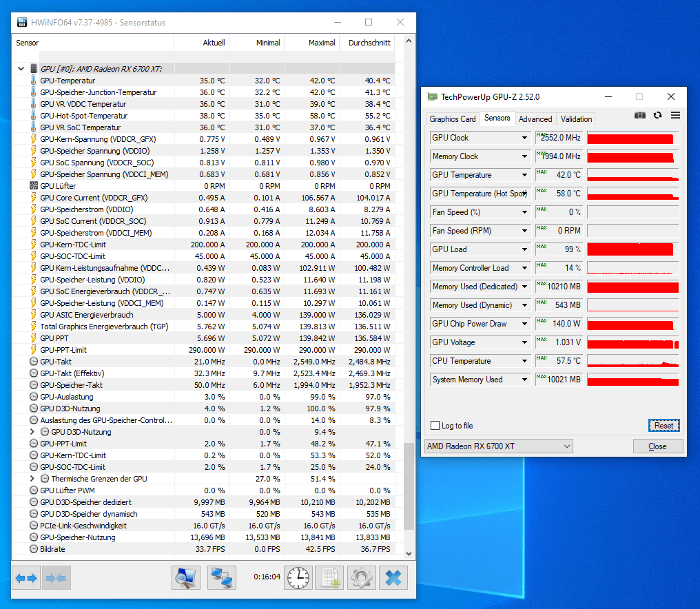Click the Durchschnitt column header in HWiNFO
This screenshot has width=700, height=609.
[367, 43]
